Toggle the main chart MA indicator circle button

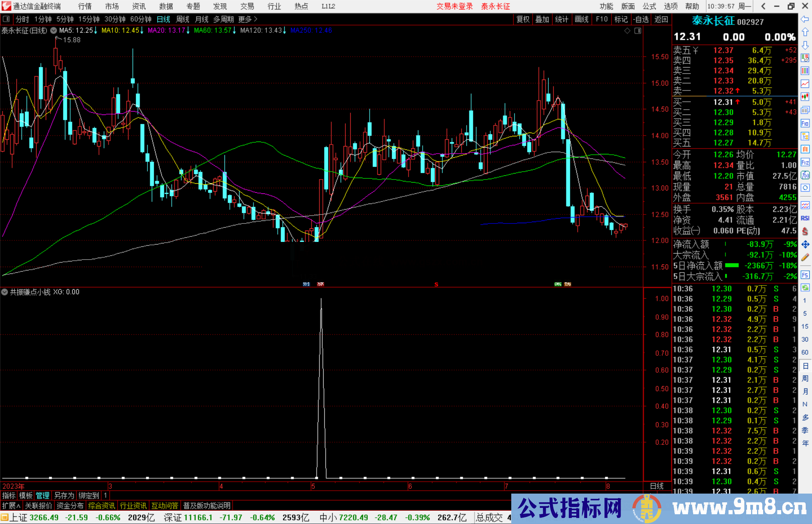tap(54, 30)
